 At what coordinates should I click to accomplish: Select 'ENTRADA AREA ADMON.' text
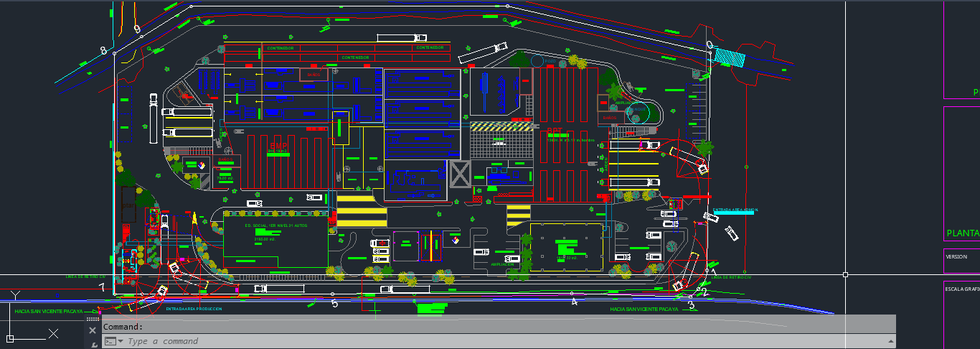pyautogui.click(x=735, y=210)
